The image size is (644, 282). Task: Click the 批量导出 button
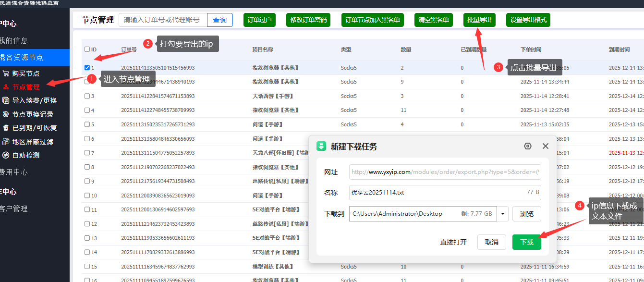(479, 20)
